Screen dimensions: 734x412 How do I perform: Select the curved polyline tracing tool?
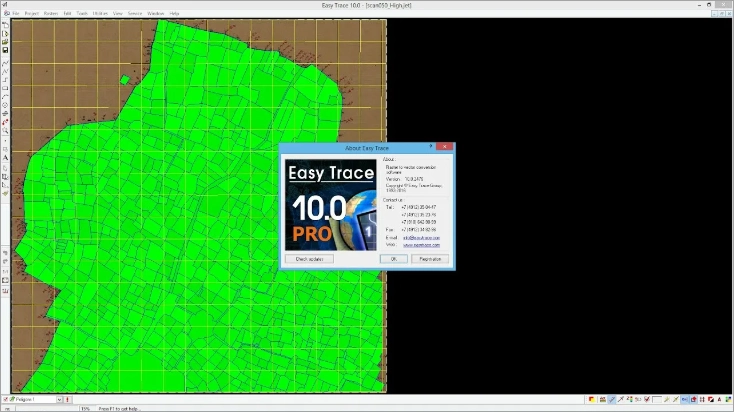[x=5, y=63]
